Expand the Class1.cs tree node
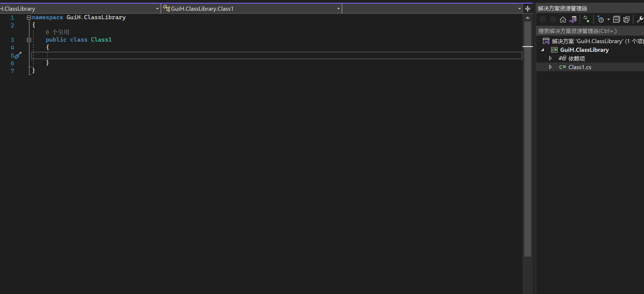This screenshot has height=294, width=644. click(x=550, y=67)
